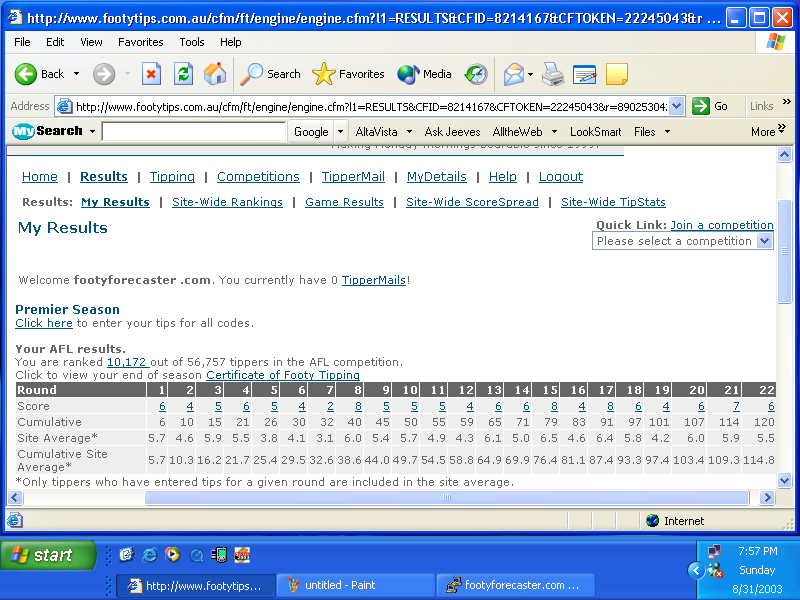
Task: Open the Search pane from toolbar
Action: click(271, 74)
